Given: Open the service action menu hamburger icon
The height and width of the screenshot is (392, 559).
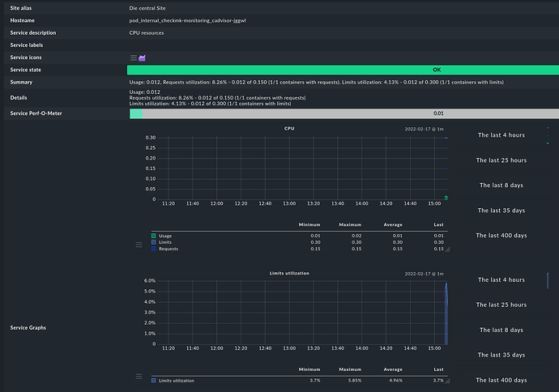Looking at the screenshot, I should (x=134, y=58).
